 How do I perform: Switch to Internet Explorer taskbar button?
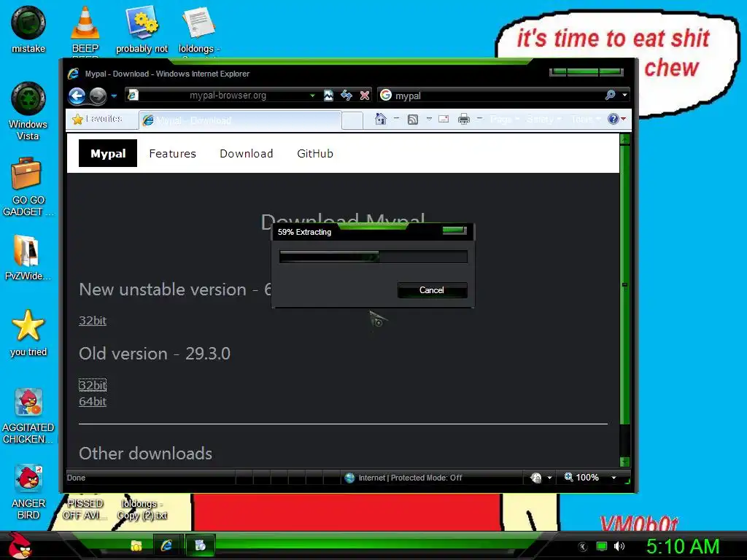click(166, 545)
